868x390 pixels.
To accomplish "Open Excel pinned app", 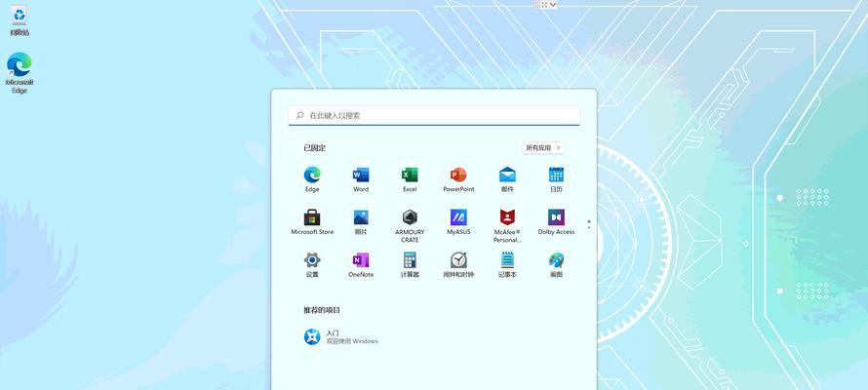I will click(x=410, y=179).
